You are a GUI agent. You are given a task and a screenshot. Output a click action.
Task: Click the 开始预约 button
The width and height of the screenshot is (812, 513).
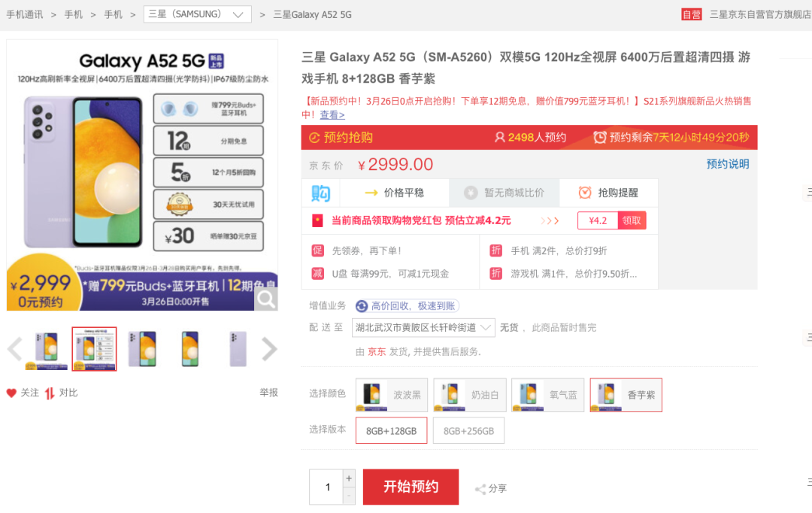(x=411, y=487)
